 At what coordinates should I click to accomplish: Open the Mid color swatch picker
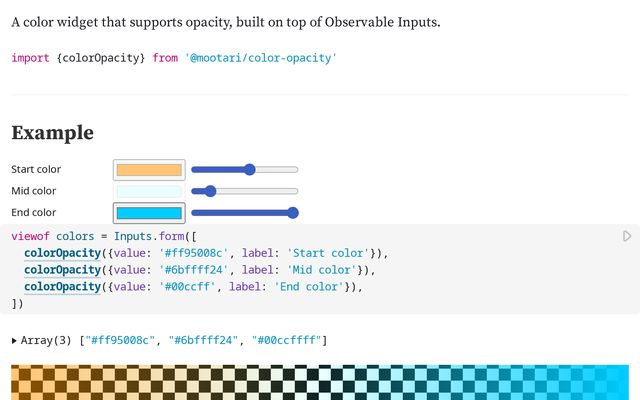(149, 191)
